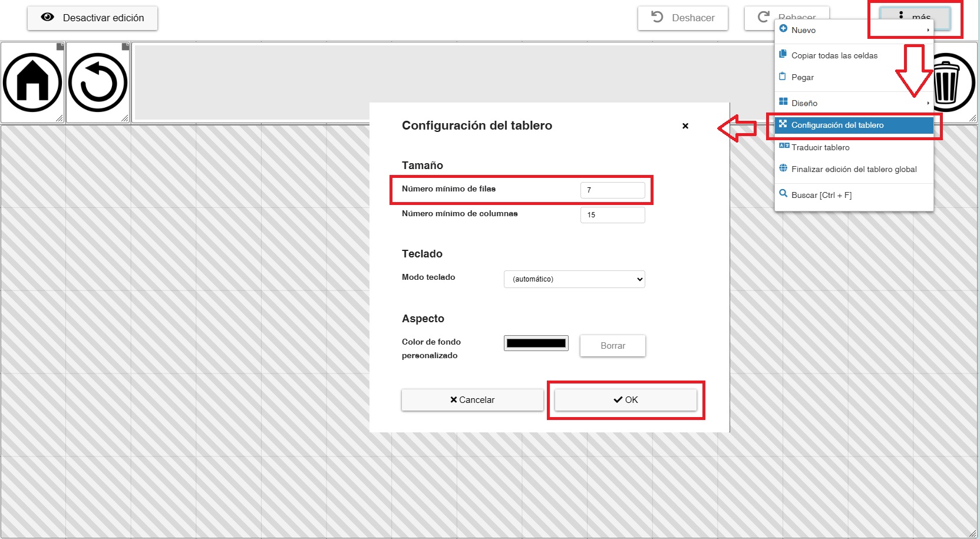This screenshot has height=539, width=980.
Task: Open Buscar search menu entry
Action: click(853, 195)
